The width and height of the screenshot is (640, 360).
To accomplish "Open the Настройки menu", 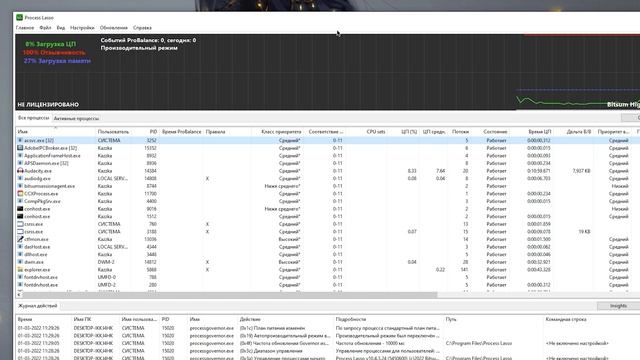I will click(82, 28).
